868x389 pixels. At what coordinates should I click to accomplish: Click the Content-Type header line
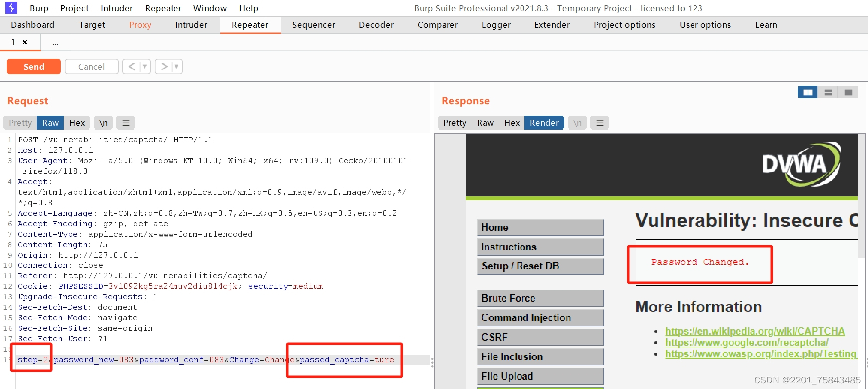(x=135, y=234)
